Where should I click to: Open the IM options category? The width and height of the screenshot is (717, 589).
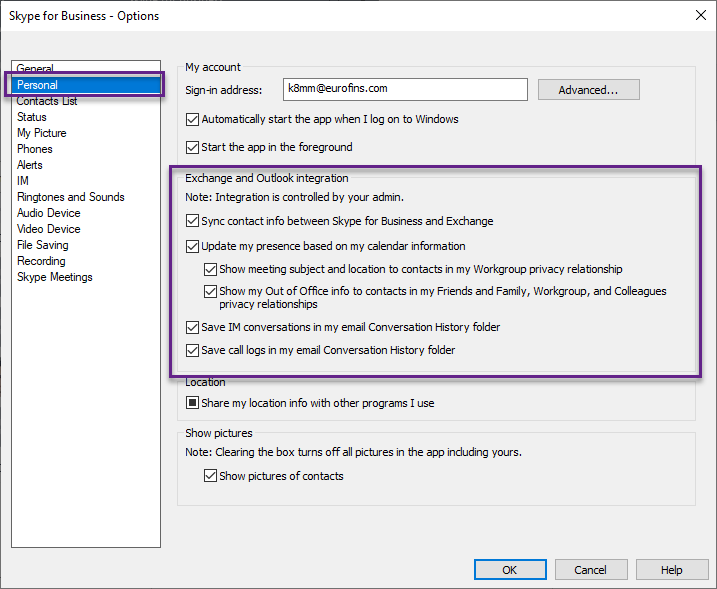(x=23, y=181)
